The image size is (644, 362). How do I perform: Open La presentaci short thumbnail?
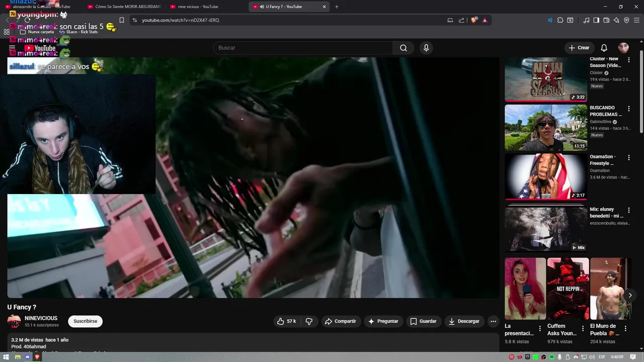coord(525,289)
